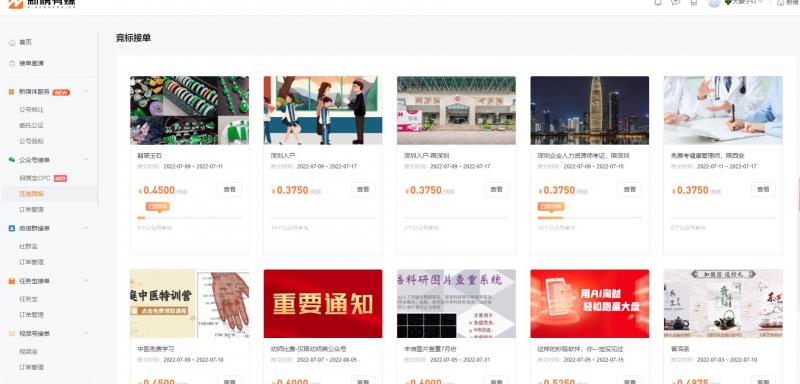
Task: Select the orange 任务宝接单 icon
Action: pos(12,281)
